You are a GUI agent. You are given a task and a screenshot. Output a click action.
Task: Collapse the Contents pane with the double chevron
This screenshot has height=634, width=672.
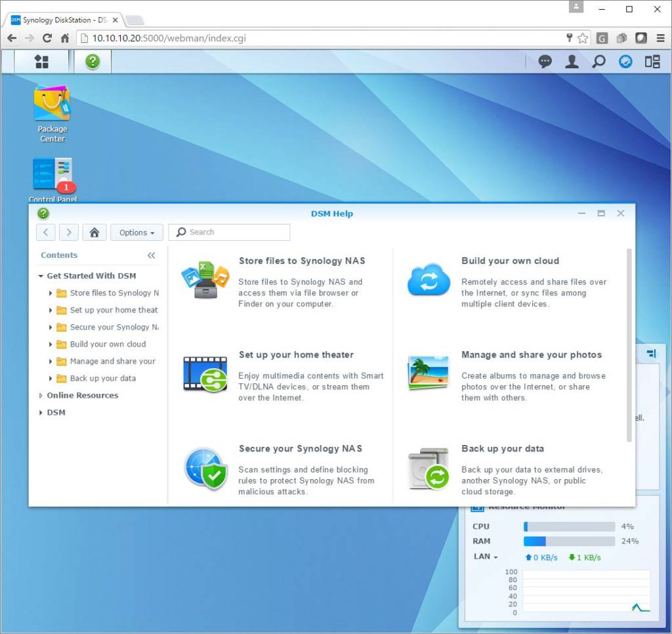tap(152, 255)
